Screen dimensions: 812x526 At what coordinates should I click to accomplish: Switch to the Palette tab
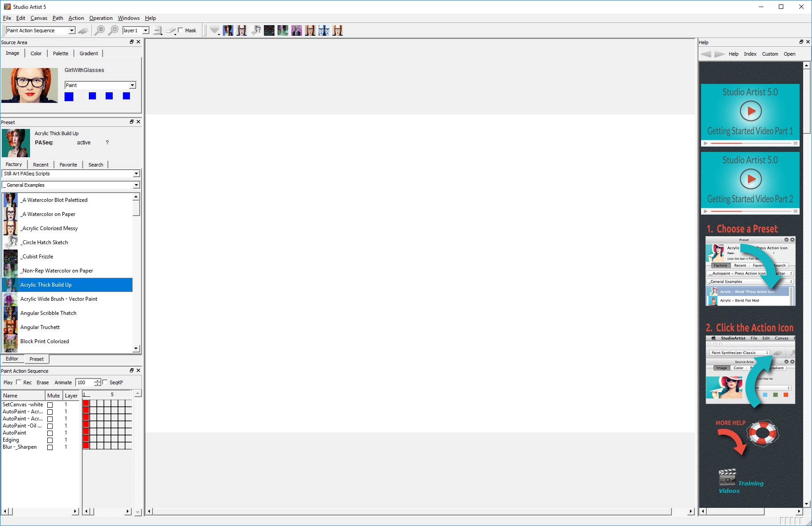tap(61, 53)
